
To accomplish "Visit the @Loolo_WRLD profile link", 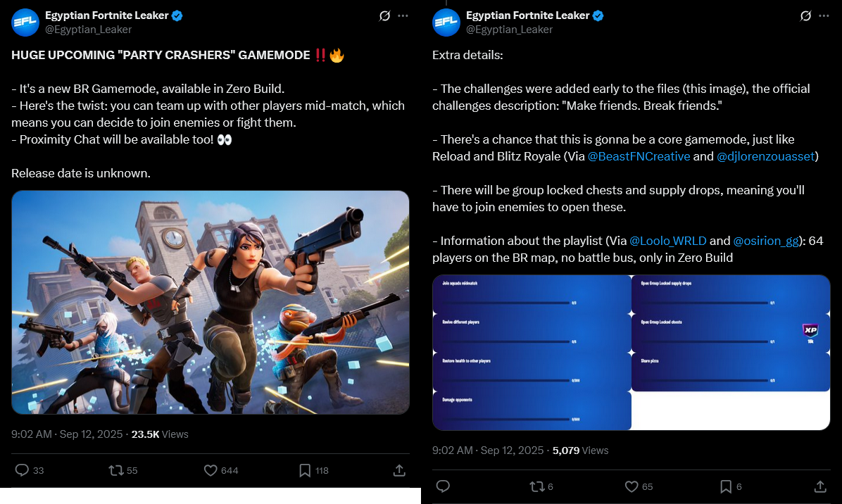I will pyautogui.click(x=667, y=241).
